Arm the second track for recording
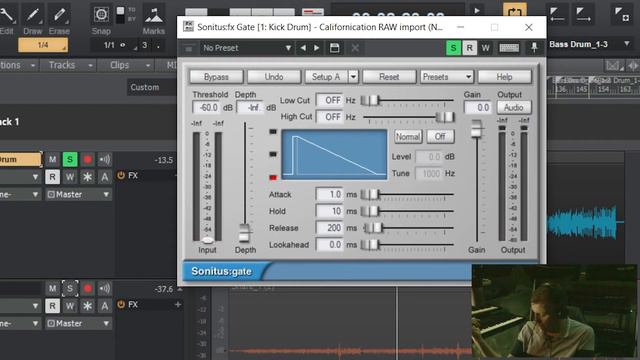Screen dimensions: 640x360 coord(87,289)
